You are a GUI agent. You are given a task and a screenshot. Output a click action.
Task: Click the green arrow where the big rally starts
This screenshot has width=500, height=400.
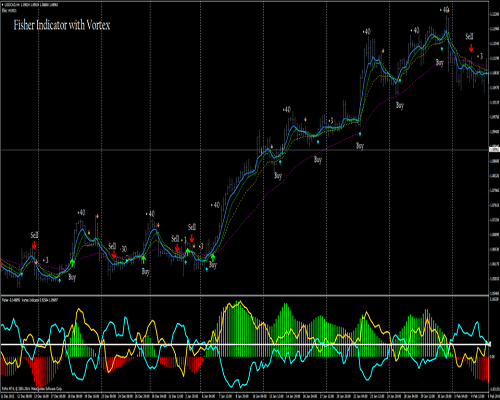[213, 257]
